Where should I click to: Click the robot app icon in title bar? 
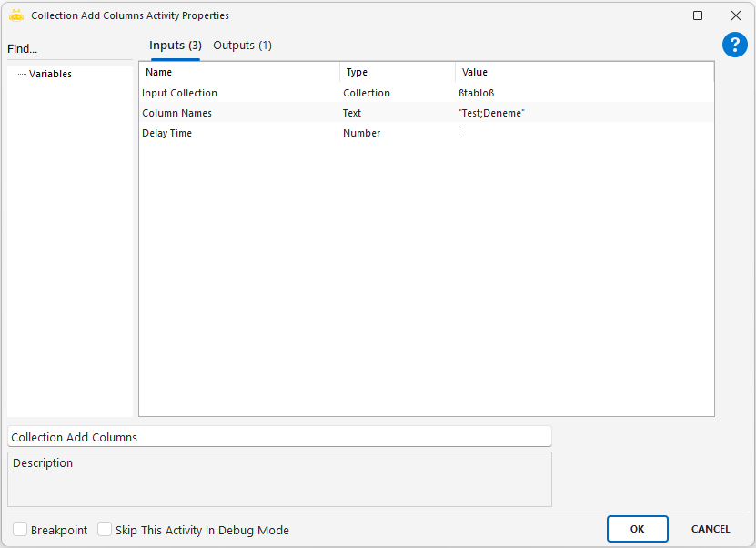tap(15, 15)
